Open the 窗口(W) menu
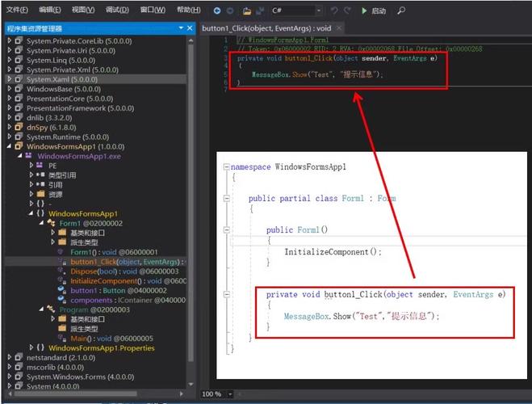Image resolution: width=532 pixels, height=404 pixels. coord(153,11)
